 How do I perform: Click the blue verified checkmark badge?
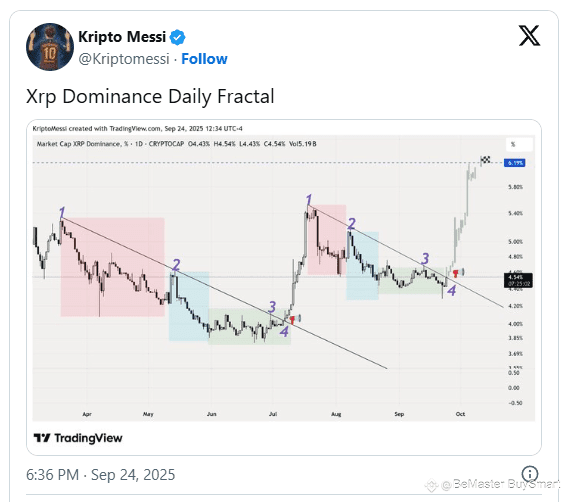pos(178,37)
